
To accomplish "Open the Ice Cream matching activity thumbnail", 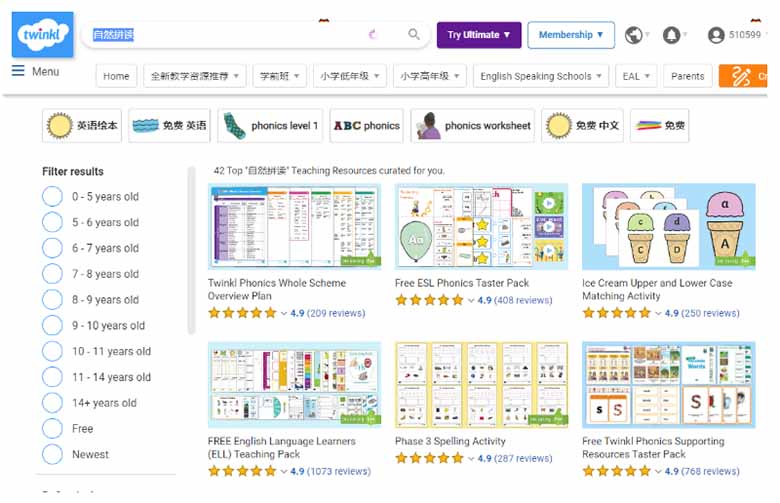I will 669,226.
